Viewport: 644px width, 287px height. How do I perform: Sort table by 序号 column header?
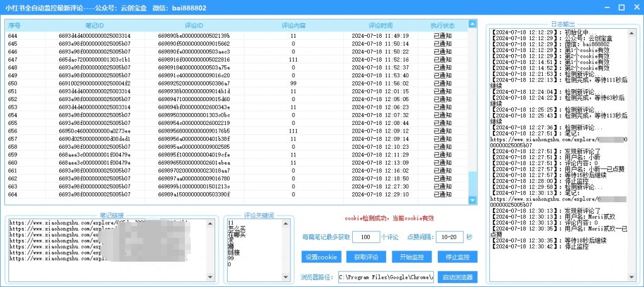[x=14, y=25]
